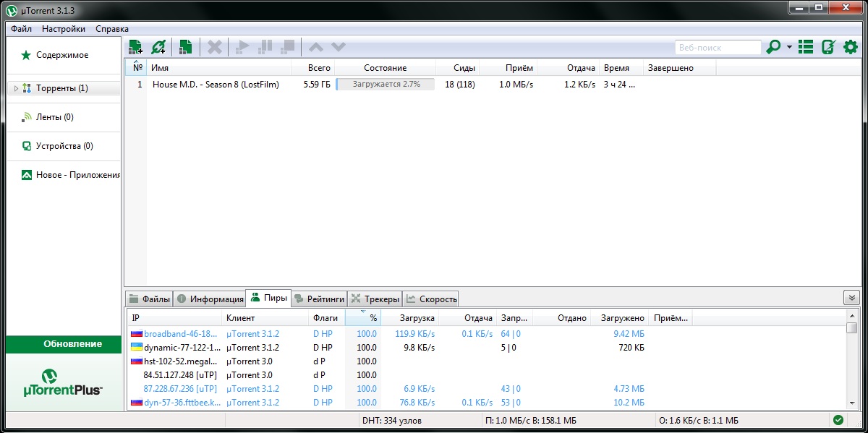Click the peers list scroll up arrow
The width and height of the screenshot is (868, 433).
click(x=852, y=316)
